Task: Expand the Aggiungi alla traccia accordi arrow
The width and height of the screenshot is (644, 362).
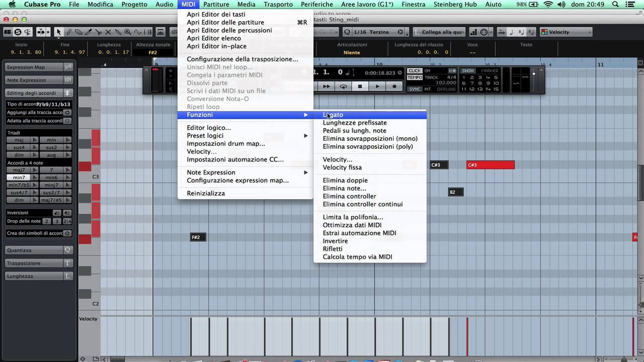Action: [67, 113]
